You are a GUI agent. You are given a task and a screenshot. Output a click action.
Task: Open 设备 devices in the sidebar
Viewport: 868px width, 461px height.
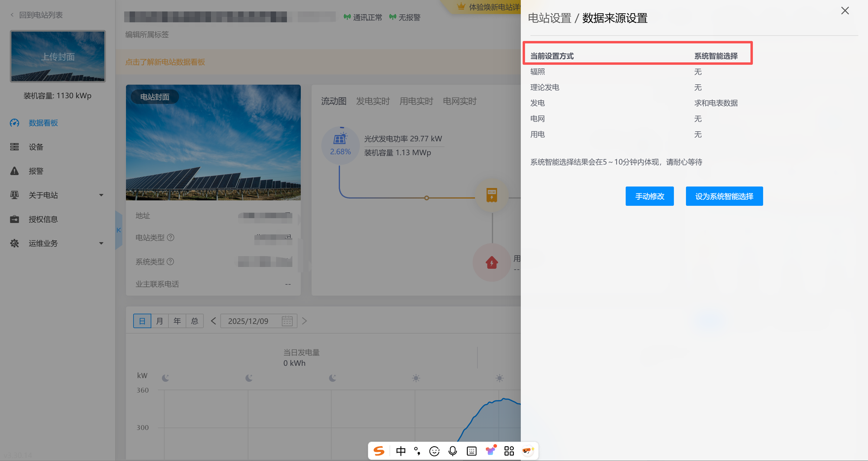tap(36, 147)
